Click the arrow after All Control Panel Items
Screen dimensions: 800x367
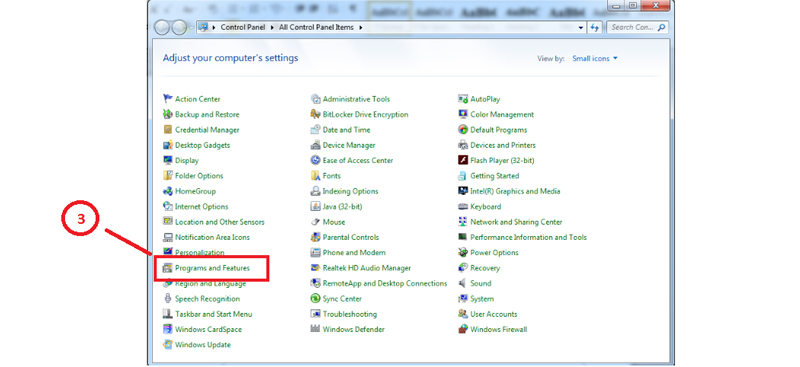click(x=361, y=28)
